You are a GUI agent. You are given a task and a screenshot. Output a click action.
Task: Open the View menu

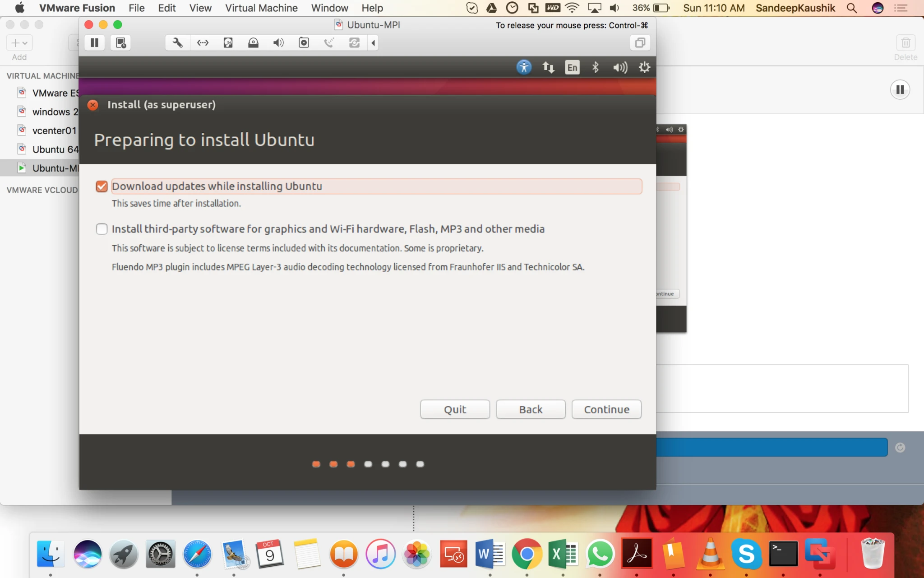point(200,8)
